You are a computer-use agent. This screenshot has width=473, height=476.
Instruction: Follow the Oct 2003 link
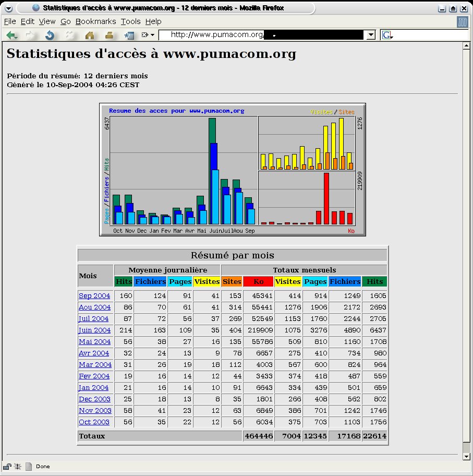point(94,422)
